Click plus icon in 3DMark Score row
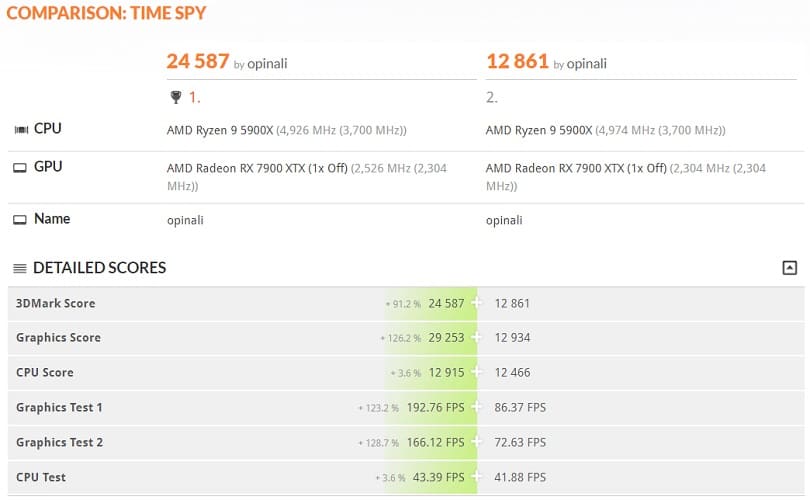Screen dimensions: 810x500 (x=476, y=303)
